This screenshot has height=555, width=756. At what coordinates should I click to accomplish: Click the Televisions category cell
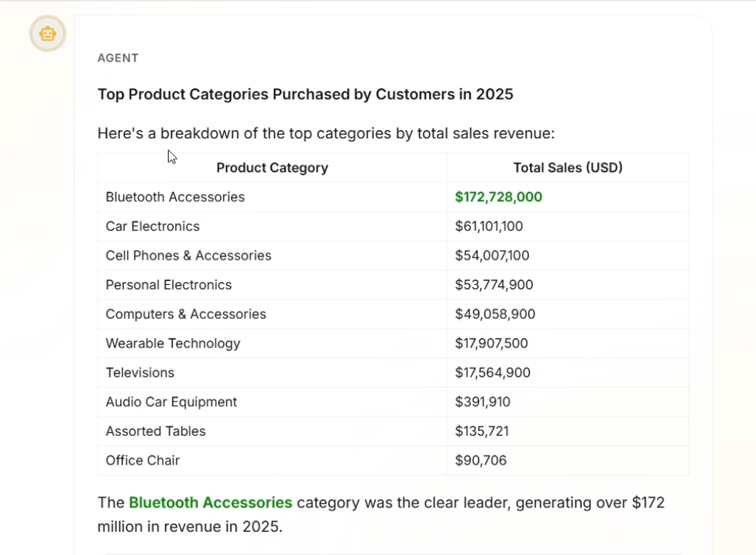[272, 372]
